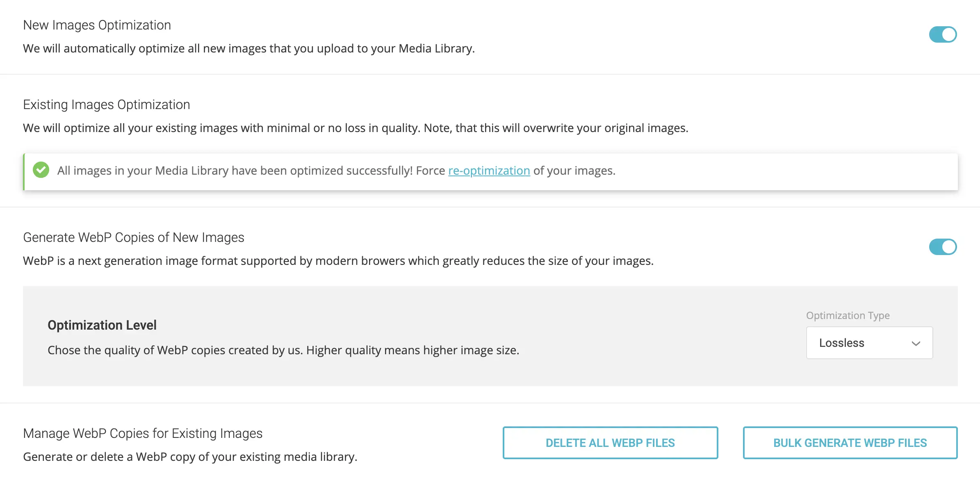Screen dimensions: 980x492
Task: Click the Existing Images Optimization heading
Action: click(107, 105)
